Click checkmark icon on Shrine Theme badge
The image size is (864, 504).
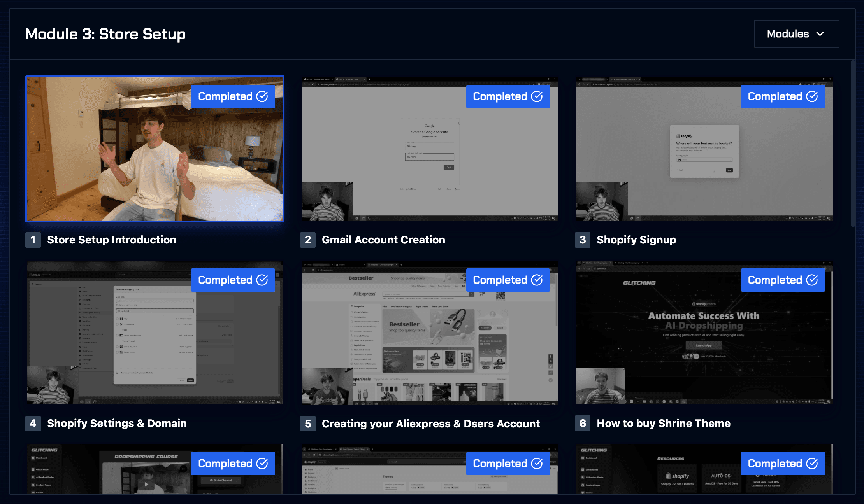coord(812,280)
